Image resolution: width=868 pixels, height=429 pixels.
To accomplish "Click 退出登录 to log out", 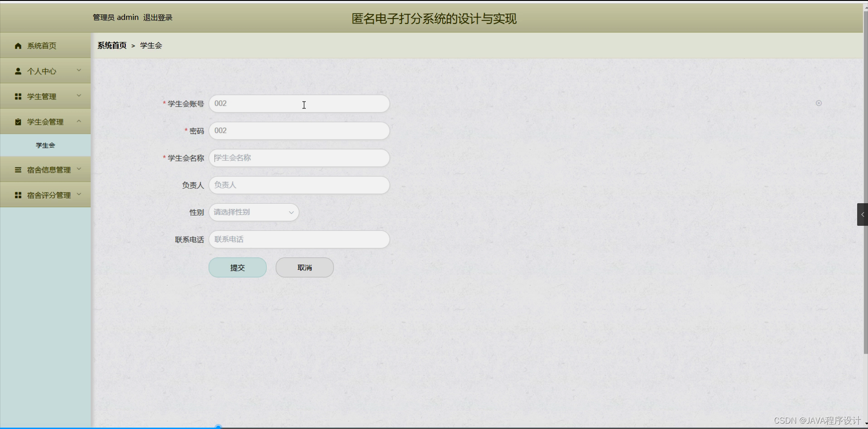I will tap(157, 17).
